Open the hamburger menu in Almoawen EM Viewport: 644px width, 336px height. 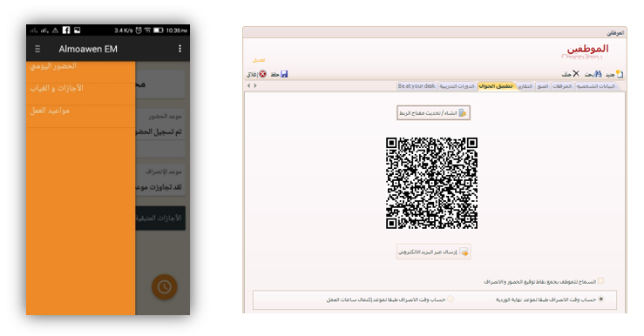click(37, 50)
